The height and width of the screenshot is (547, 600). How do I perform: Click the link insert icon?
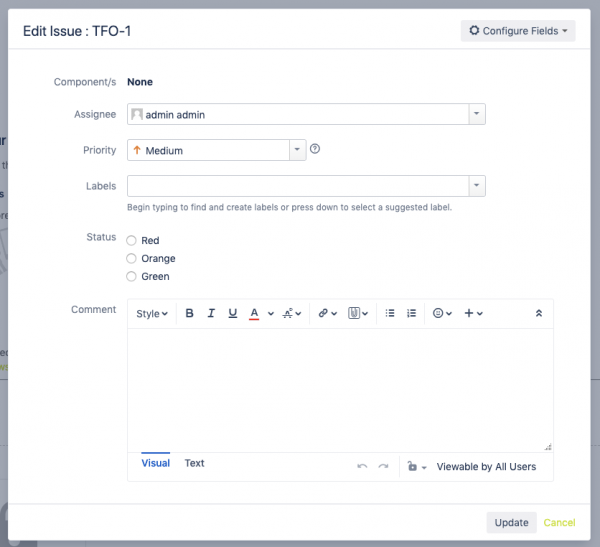pos(327,313)
